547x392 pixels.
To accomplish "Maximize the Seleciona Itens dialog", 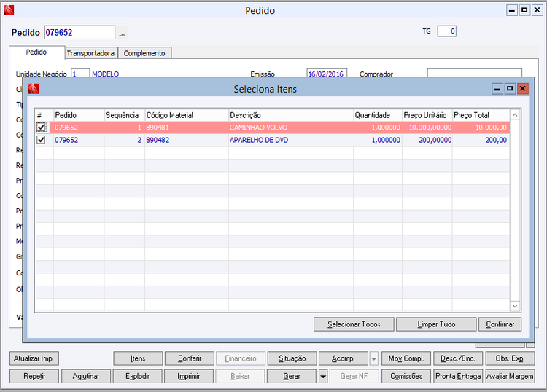I will [x=510, y=89].
